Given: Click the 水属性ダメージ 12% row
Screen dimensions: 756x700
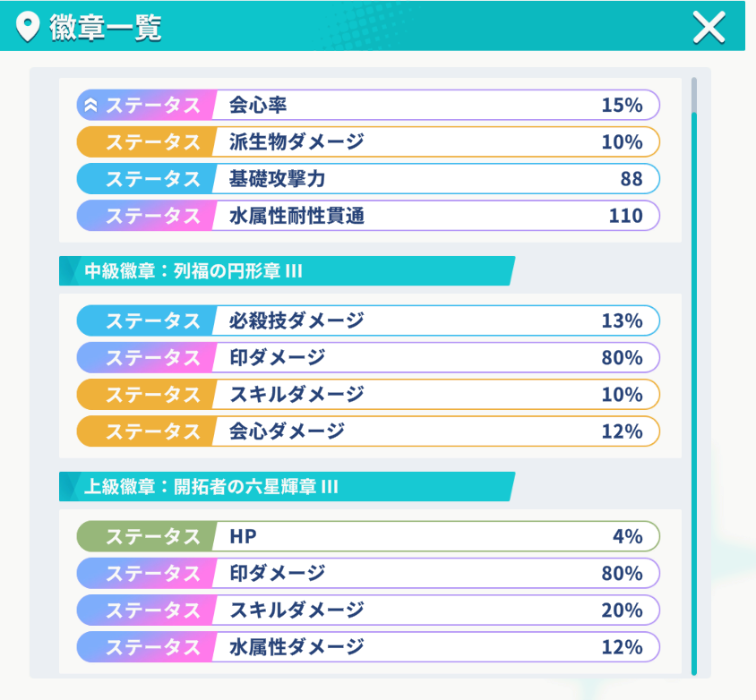Looking at the screenshot, I should (x=368, y=647).
